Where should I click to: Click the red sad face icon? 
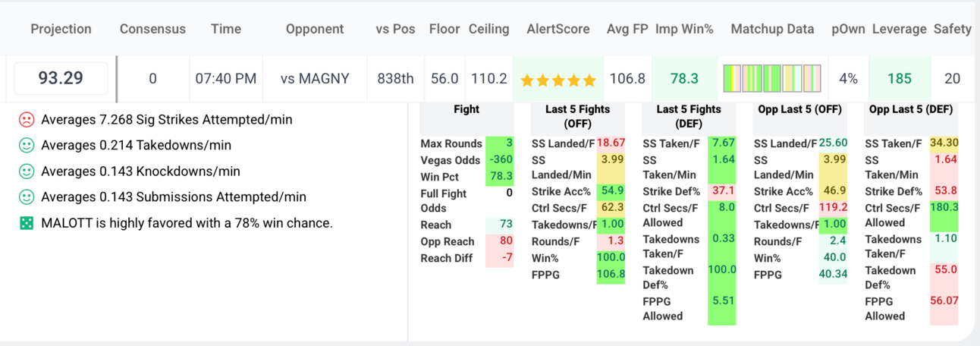point(26,120)
